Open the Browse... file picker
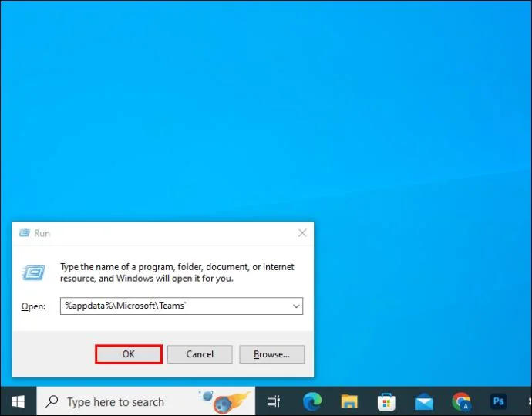Screen dimensions: 532x416 (x=271, y=354)
